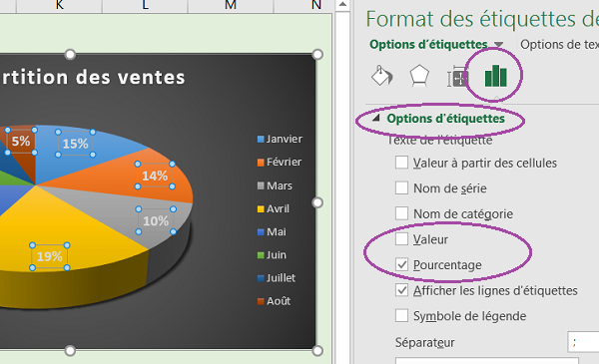Click the chart title text
Viewport: 599px width, 364px height.
point(93,78)
